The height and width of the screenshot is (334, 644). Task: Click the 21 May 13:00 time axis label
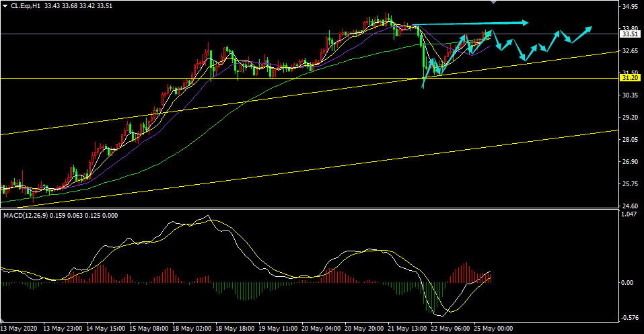click(x=407, y=329)
